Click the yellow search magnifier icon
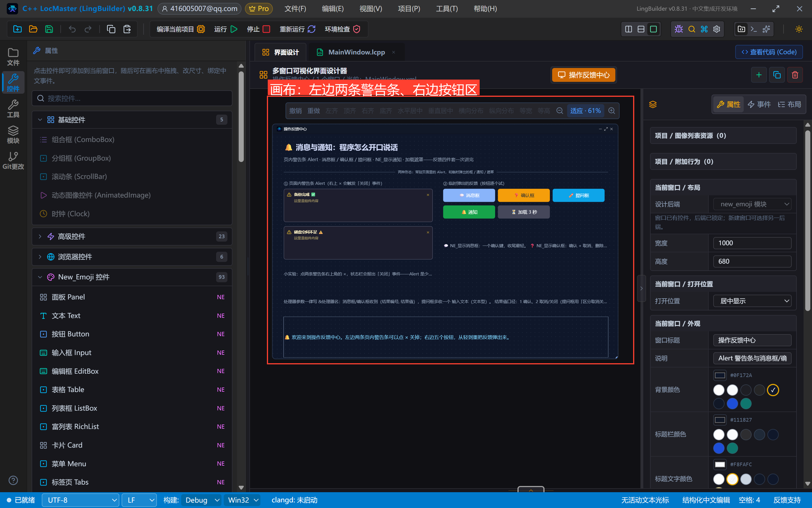 [692, 29]
